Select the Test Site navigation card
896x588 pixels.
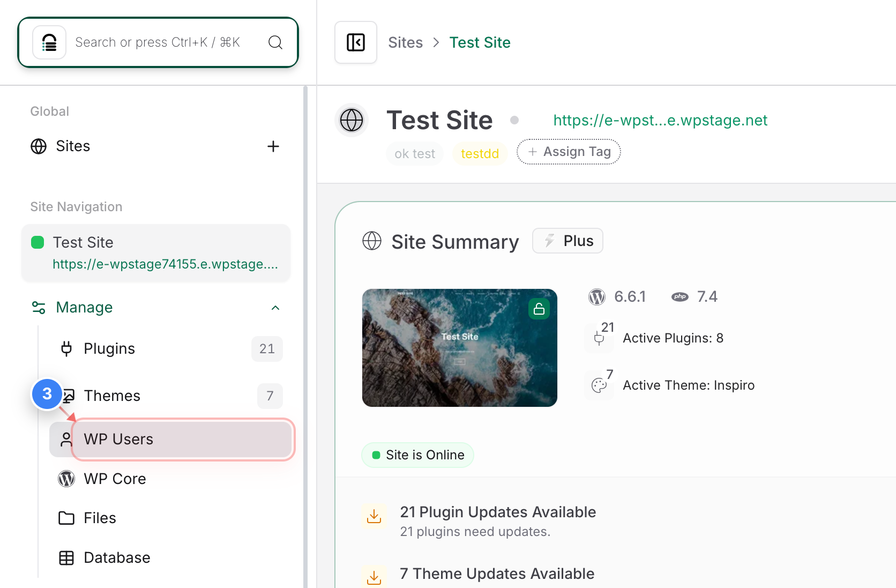[156, 253]
